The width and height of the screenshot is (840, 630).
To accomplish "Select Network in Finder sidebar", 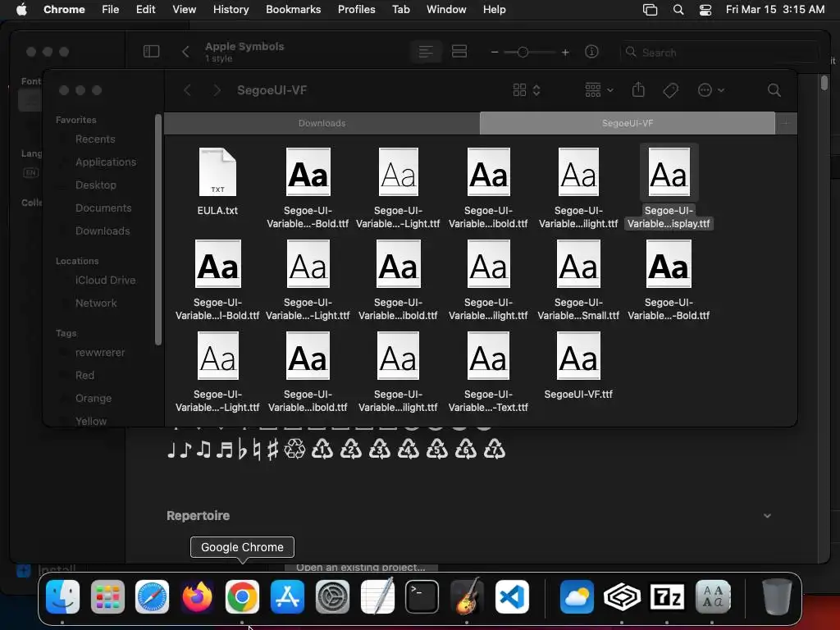I will 96,304.
